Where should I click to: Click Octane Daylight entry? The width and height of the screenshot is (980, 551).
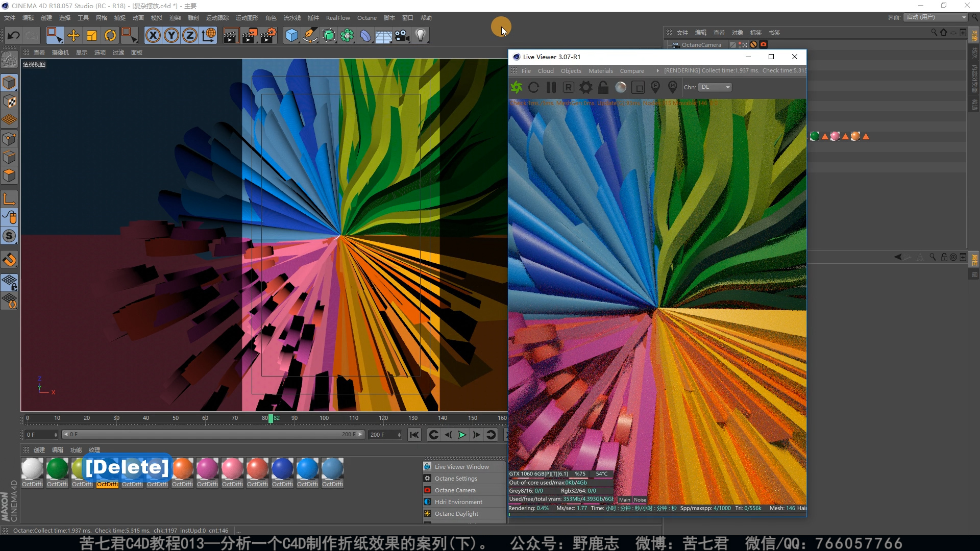[x=456, y=514]
